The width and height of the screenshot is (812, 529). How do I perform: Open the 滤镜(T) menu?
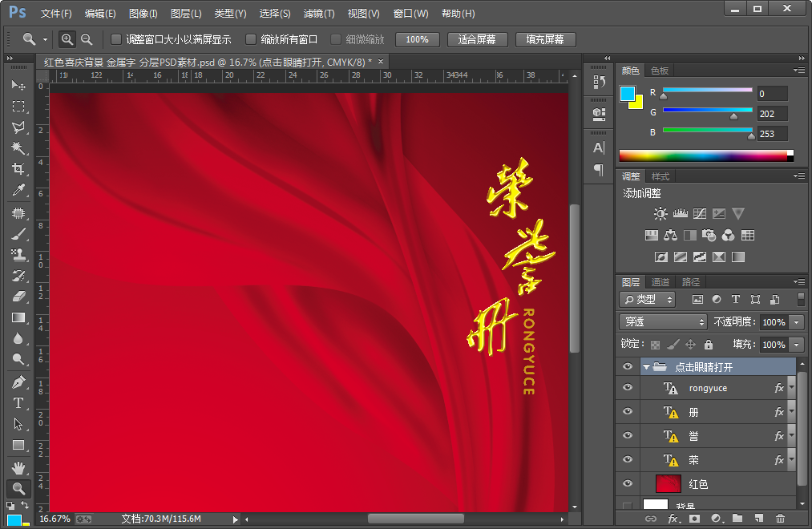coord(319,14)
